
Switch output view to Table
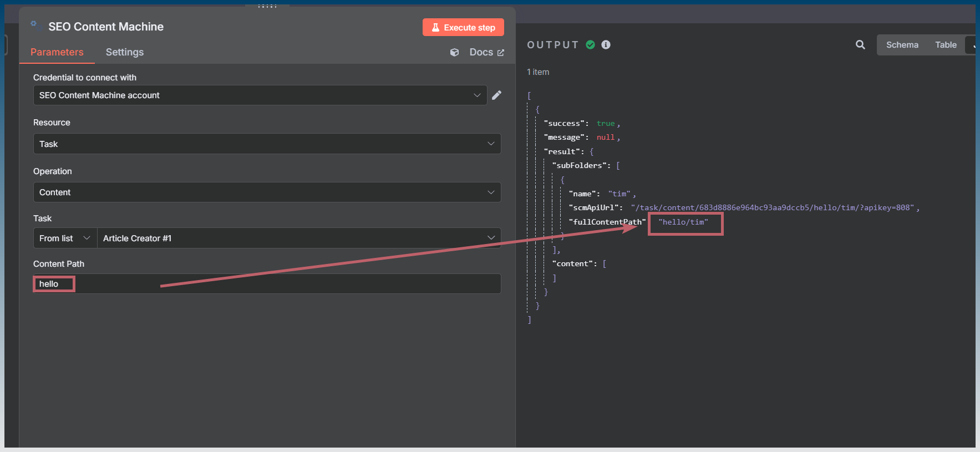point(946,45)
